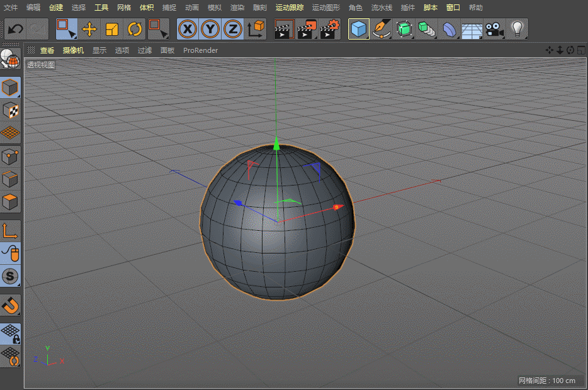This screenshot has height=390, width=588.
Task: Open viewport ProRender menu
Action: click(200, 50)
